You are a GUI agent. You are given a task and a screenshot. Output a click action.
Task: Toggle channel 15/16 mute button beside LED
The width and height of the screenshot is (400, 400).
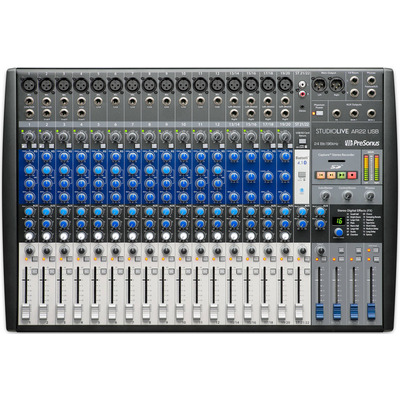pyautogui.click(x=257, y=259)
